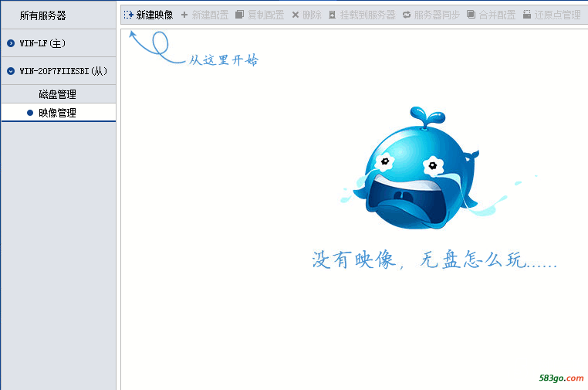Click the 挂载到服务器 mount icon

(x=333, y=15)
